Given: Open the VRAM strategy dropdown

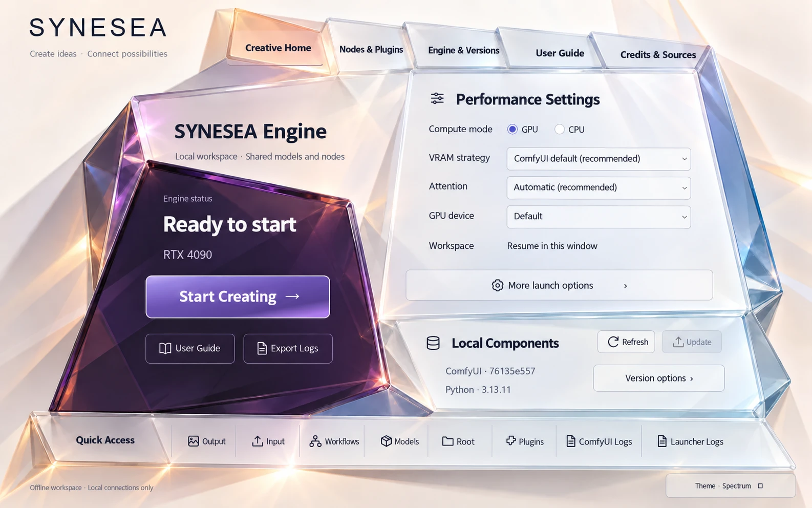Looking at the screenshot, I should (599, 159).
